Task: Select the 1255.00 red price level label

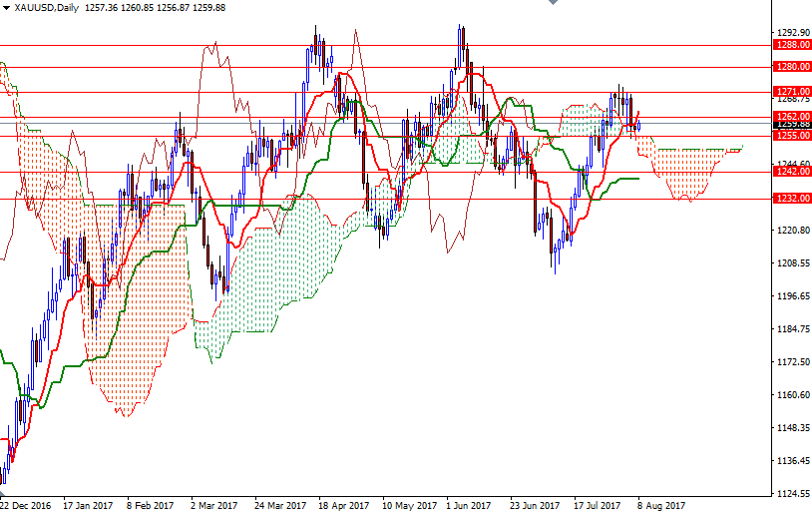Action: tap(791, 136)
